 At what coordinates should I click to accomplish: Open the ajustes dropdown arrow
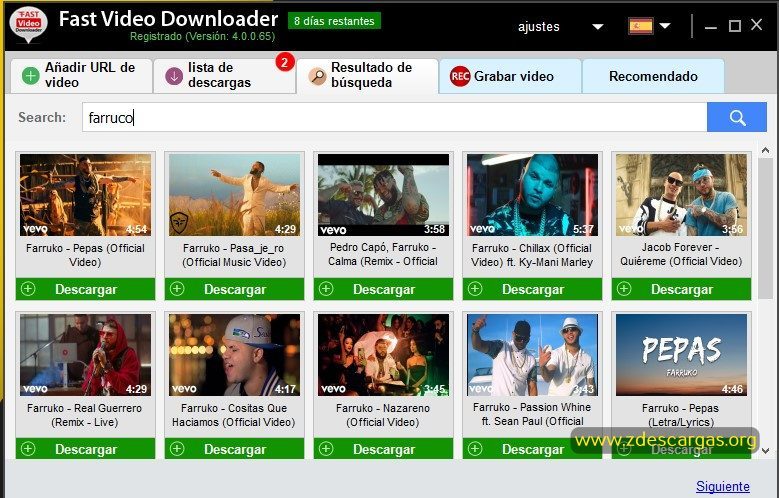click(x=598, y=26)
